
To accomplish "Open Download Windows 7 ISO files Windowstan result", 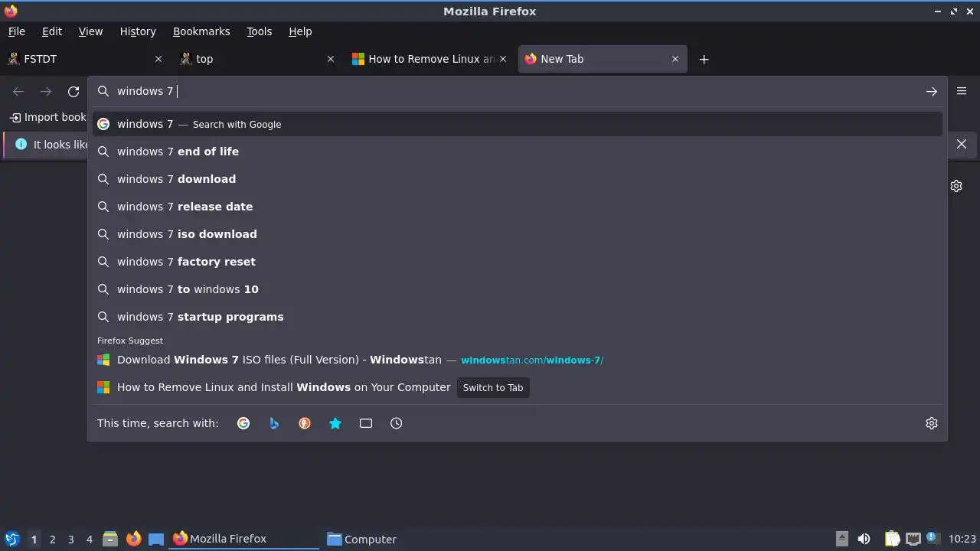I will coord(518,360).
